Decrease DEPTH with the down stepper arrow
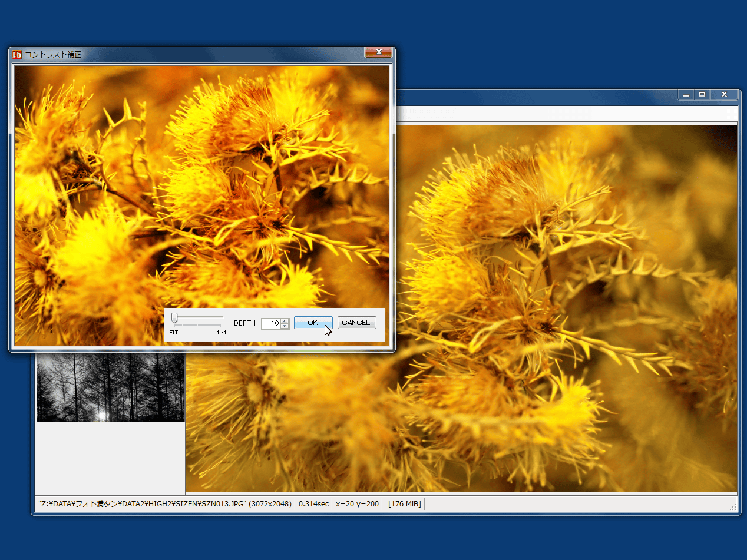 [285, 326]
